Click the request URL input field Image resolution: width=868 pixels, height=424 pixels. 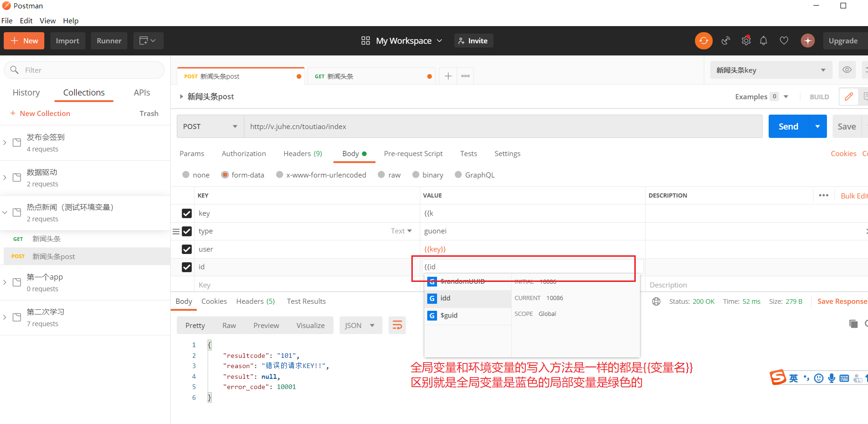point(503,126)
